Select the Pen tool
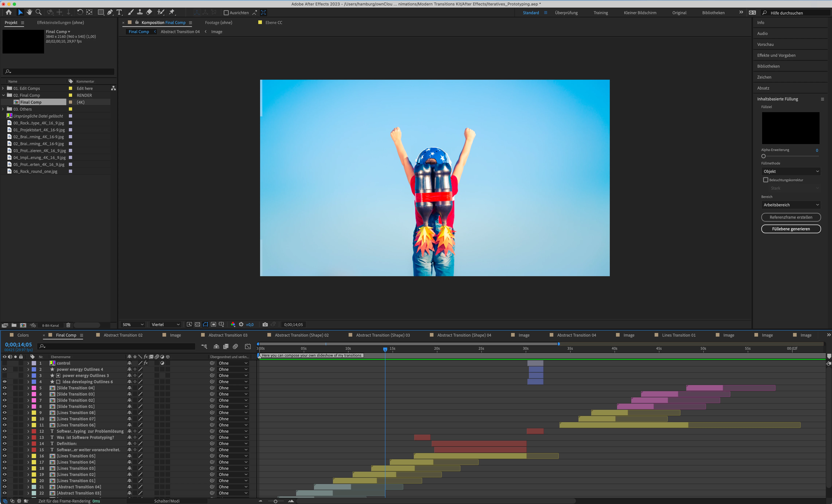Viewport: 832px width, 504px height. (x=110, y=12)
